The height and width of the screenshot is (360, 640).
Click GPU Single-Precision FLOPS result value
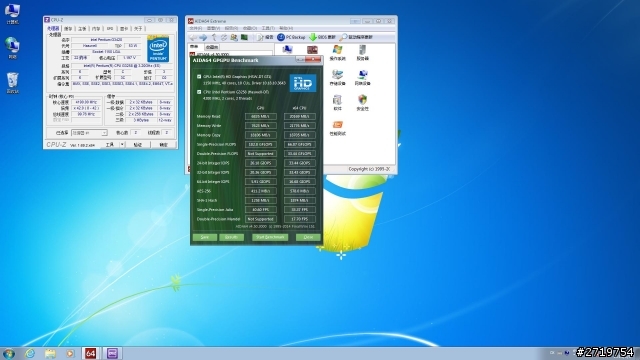(x=260, y=144)
